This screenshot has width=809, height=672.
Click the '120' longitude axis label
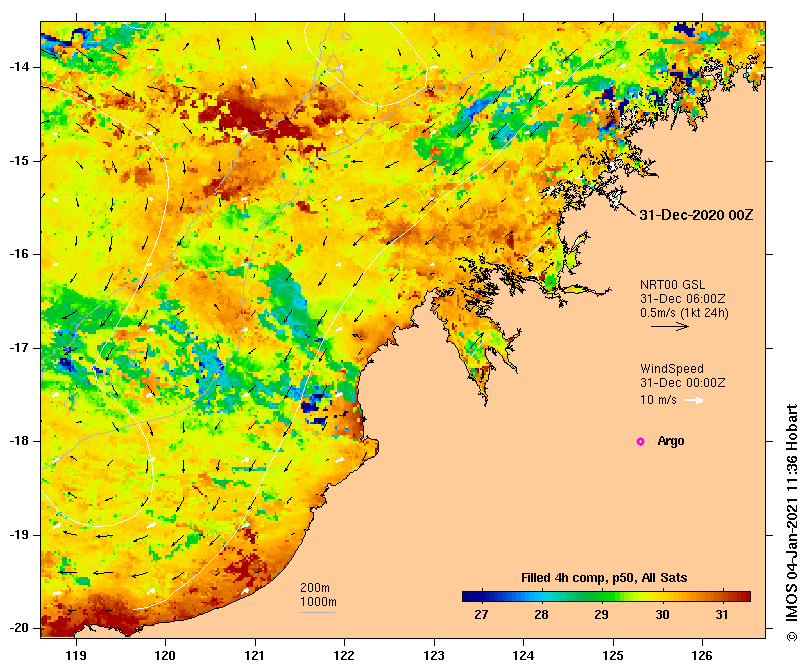tap(166, 656)
